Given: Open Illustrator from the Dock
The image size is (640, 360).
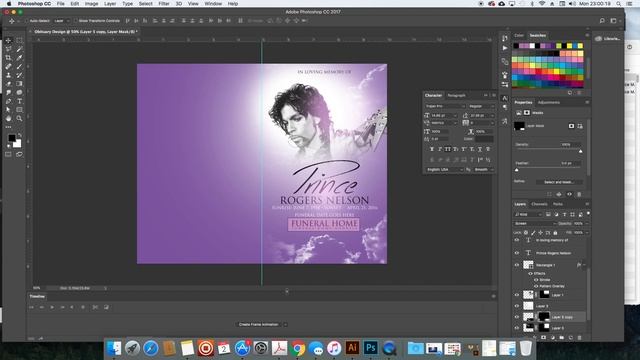Looking at the screenshot, I should [352, 348].
